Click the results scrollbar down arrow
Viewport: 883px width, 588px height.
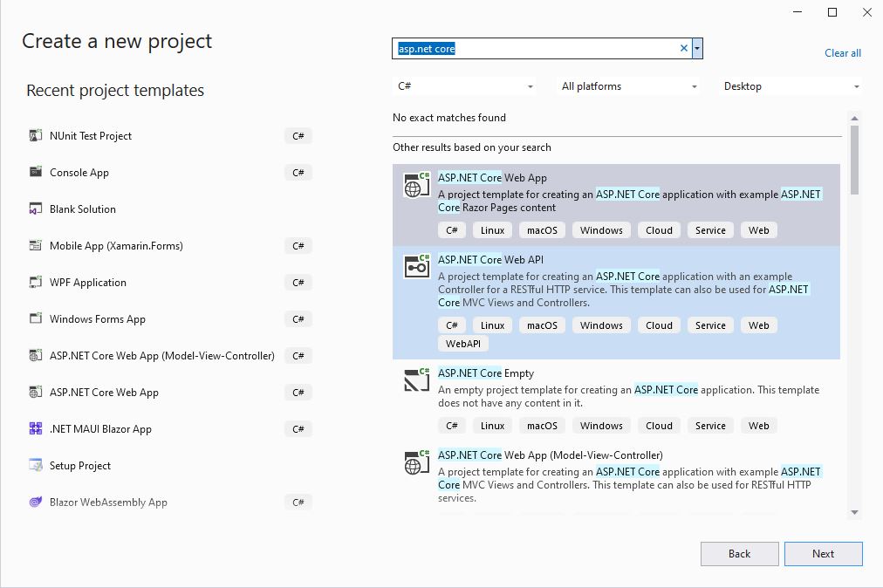coord(854,512)
